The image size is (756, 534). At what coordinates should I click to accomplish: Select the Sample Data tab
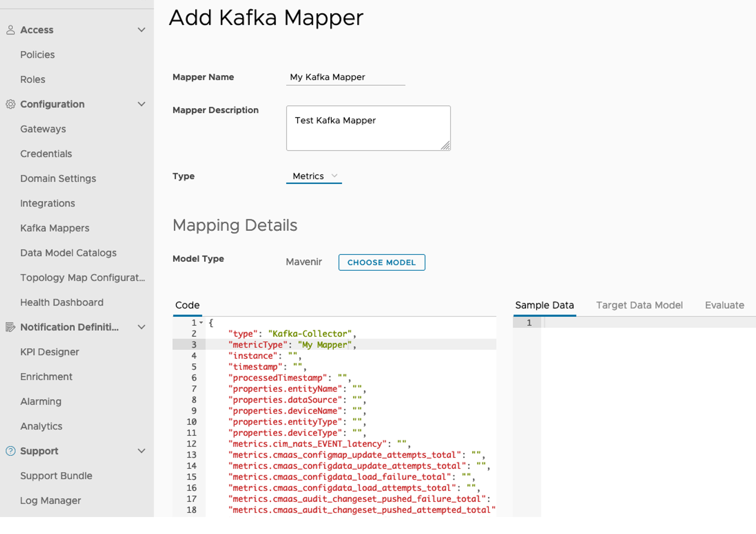click(x=544, y=305)
